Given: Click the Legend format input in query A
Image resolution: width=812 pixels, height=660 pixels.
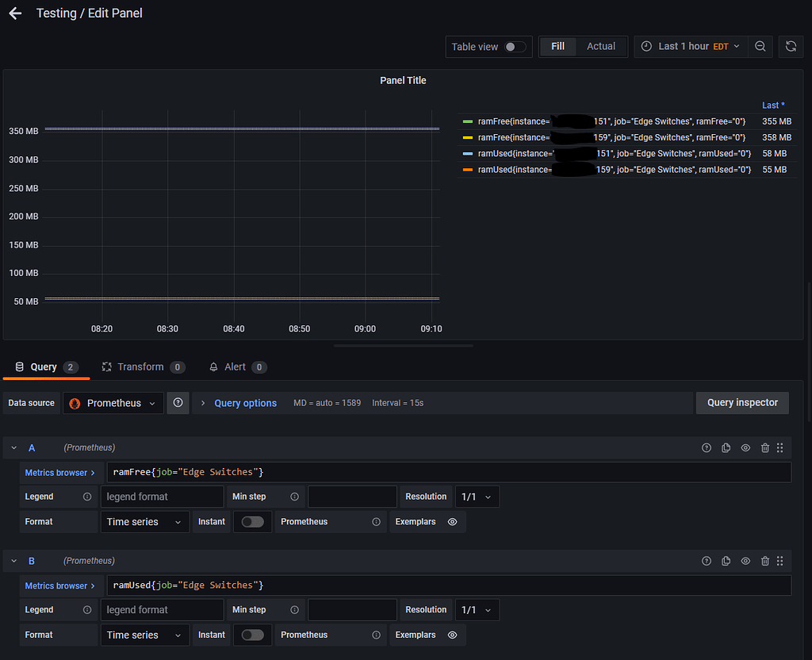Looking at the screenshot, I should click(x=162, y=497).
